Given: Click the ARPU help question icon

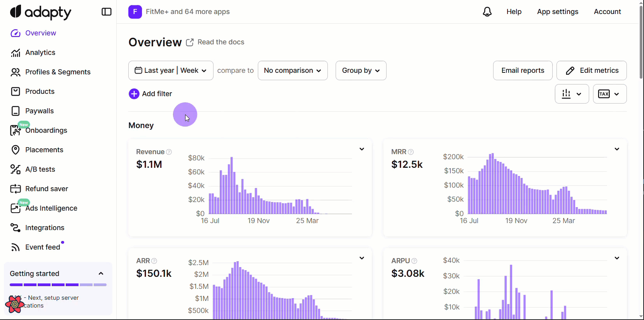Looking at the screenshot, I should click(414, 261).
